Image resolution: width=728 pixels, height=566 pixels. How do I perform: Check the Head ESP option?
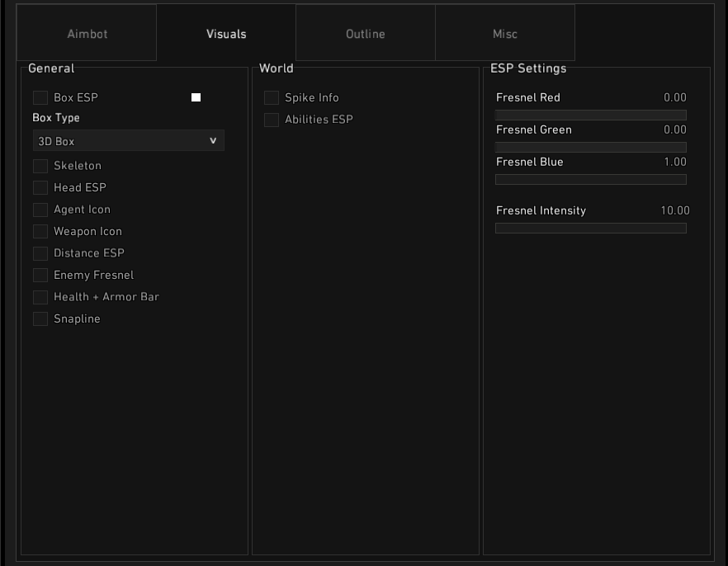click(40, 187)
